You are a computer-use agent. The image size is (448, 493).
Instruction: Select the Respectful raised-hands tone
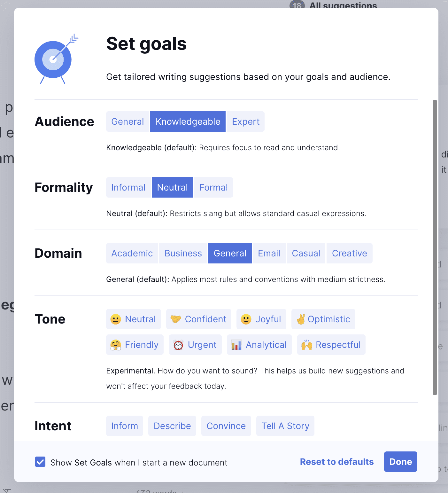[331, 345]
